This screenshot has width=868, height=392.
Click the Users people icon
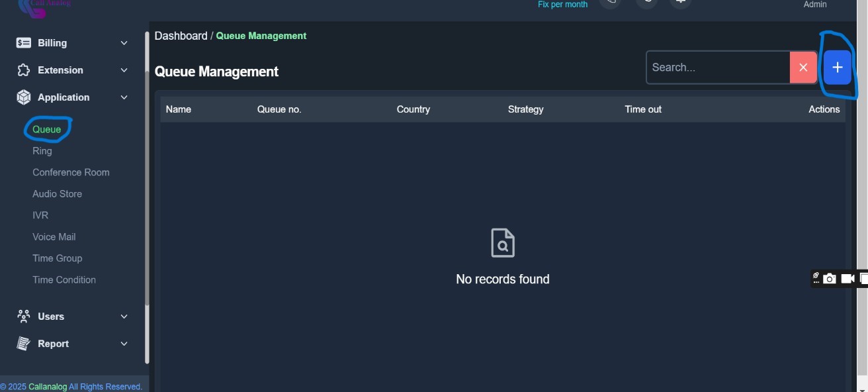click(24, 317)
